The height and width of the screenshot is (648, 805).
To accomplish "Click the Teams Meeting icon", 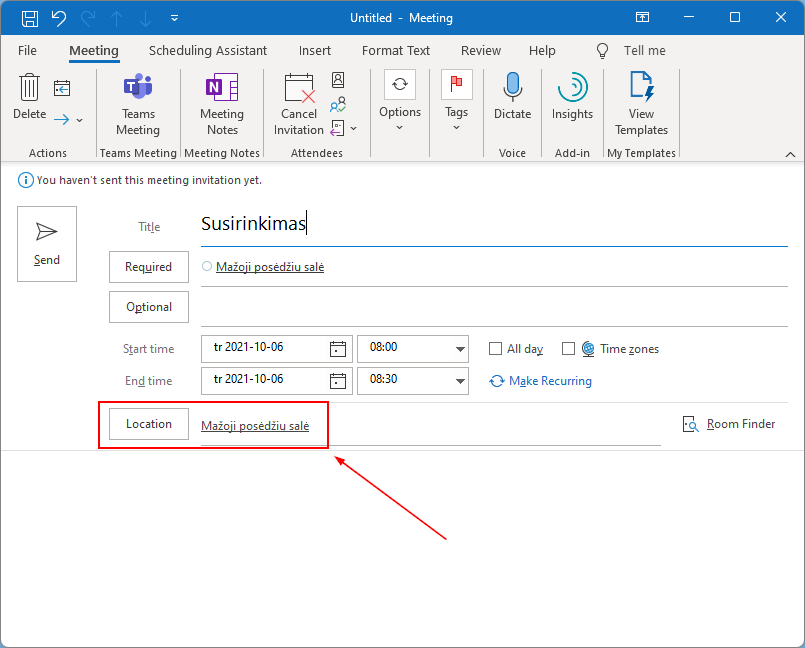I will pos(138,88).
